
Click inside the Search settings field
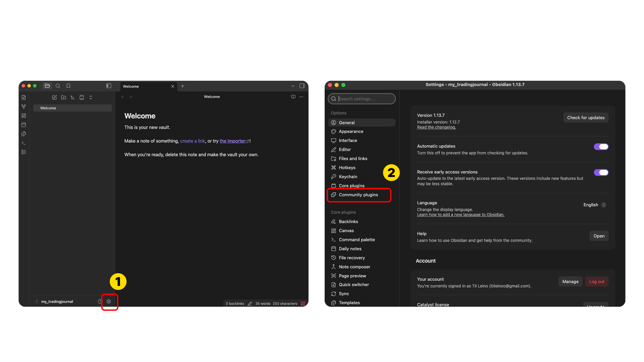[362, 99]
